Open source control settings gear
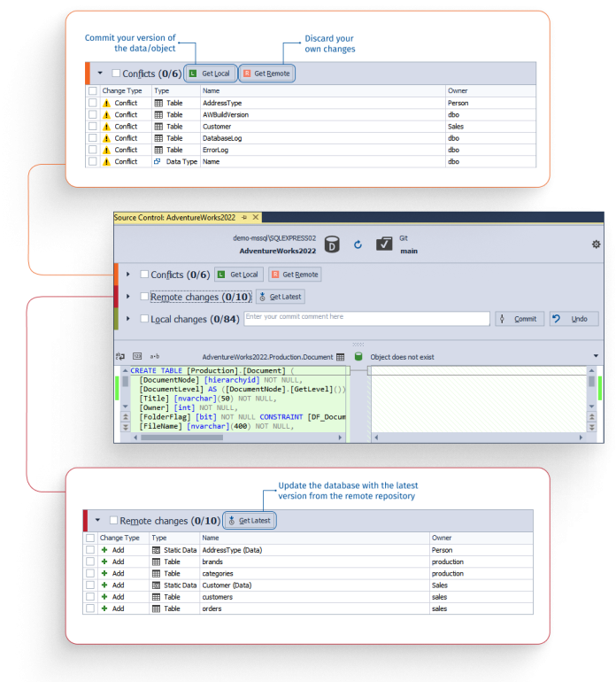Viewport: 616px width, 682px height. [x=596, y=244]
